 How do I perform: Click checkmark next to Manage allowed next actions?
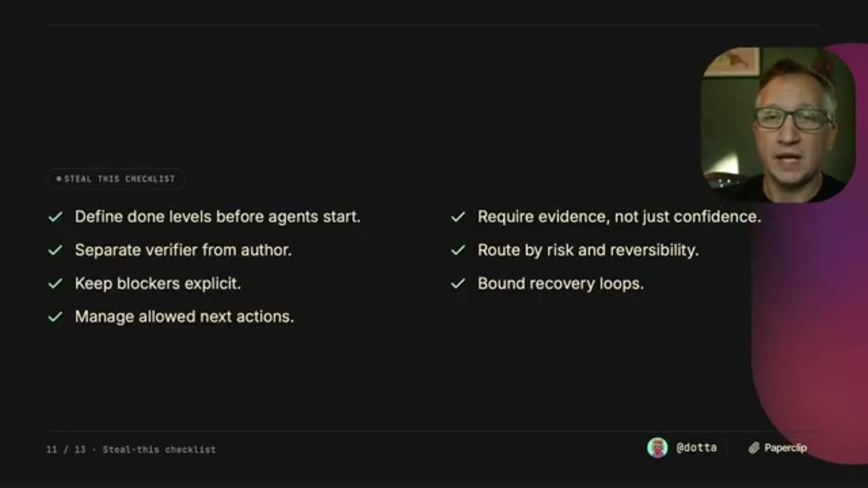(x=55, y=317)
